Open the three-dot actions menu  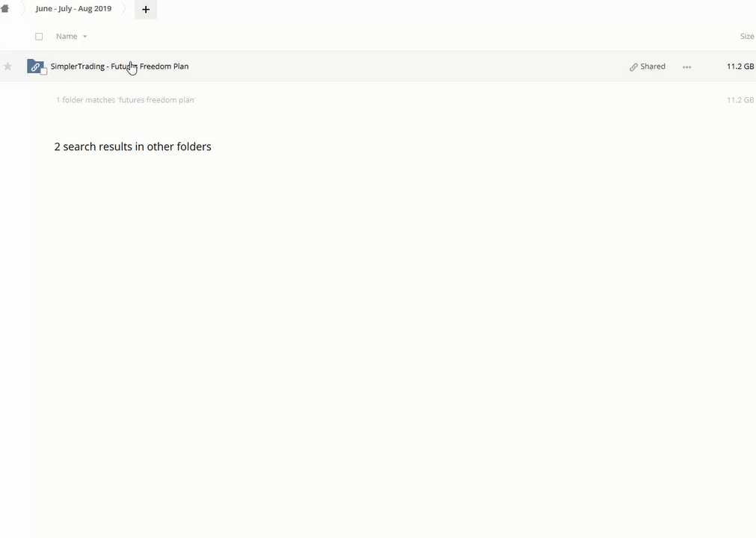[x=686, y=67]
